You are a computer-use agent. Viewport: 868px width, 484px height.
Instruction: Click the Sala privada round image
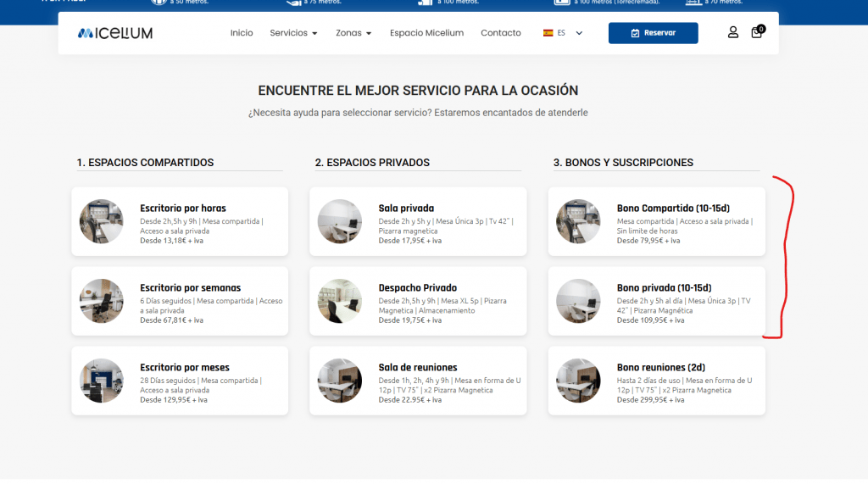(340, 222)
